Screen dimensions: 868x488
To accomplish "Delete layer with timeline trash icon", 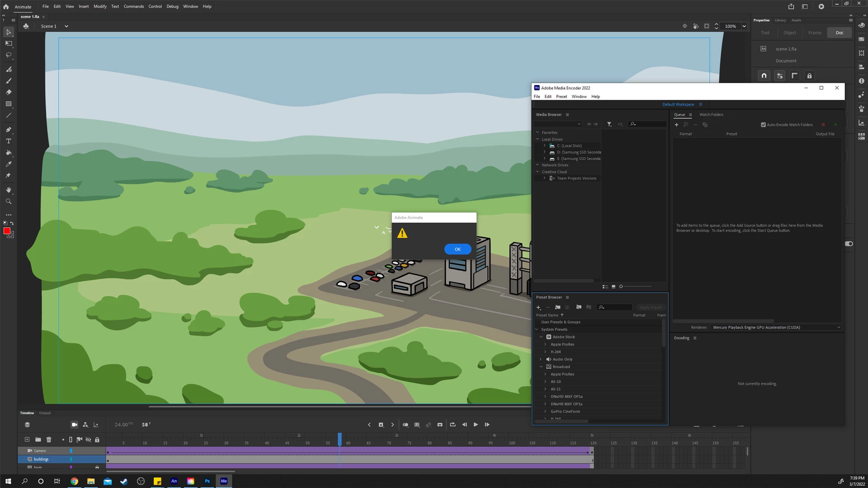I will [49, 440].
